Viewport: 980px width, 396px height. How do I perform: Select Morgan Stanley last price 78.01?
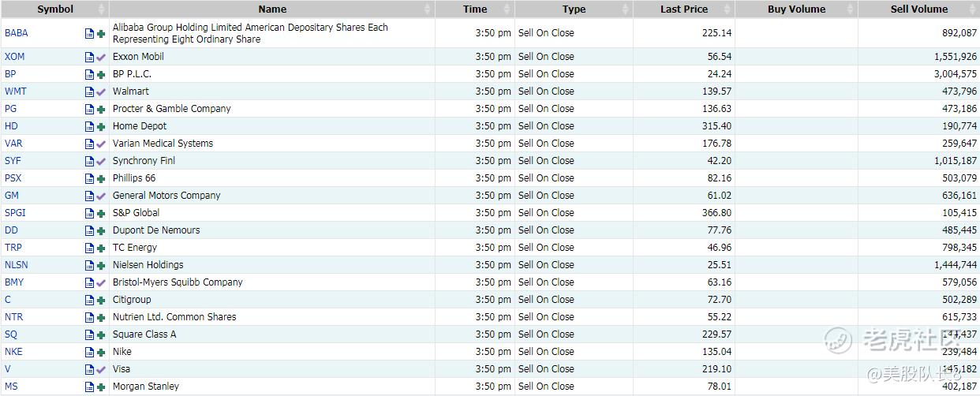(x=719, y=387)
